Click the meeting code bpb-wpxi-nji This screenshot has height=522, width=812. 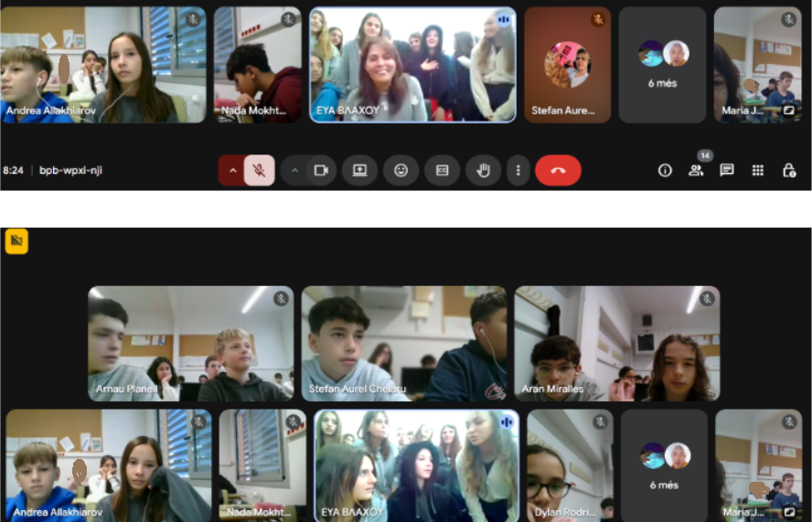(x=70, y=170)
